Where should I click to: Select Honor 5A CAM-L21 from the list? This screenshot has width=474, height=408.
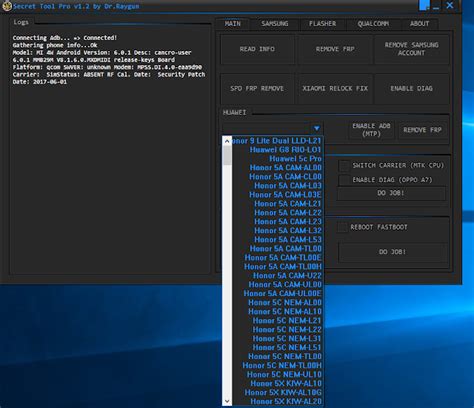(x=288, y=204)
